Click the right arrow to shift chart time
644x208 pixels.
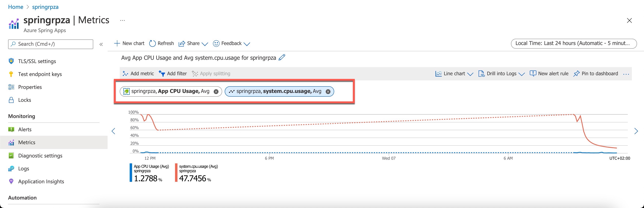click(636, 131)
